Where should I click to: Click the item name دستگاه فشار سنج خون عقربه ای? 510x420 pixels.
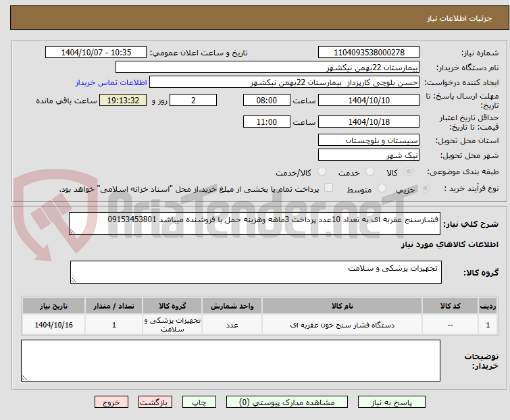pos(342,325)
